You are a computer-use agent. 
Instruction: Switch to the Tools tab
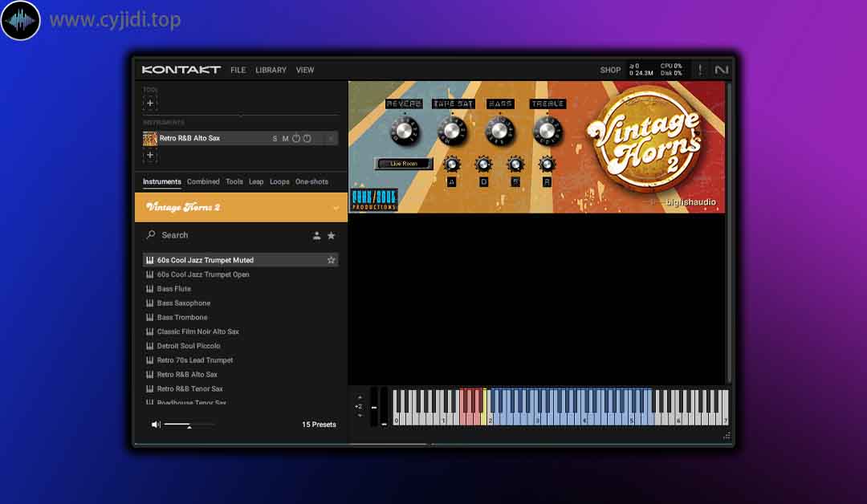tap(234, 181)
